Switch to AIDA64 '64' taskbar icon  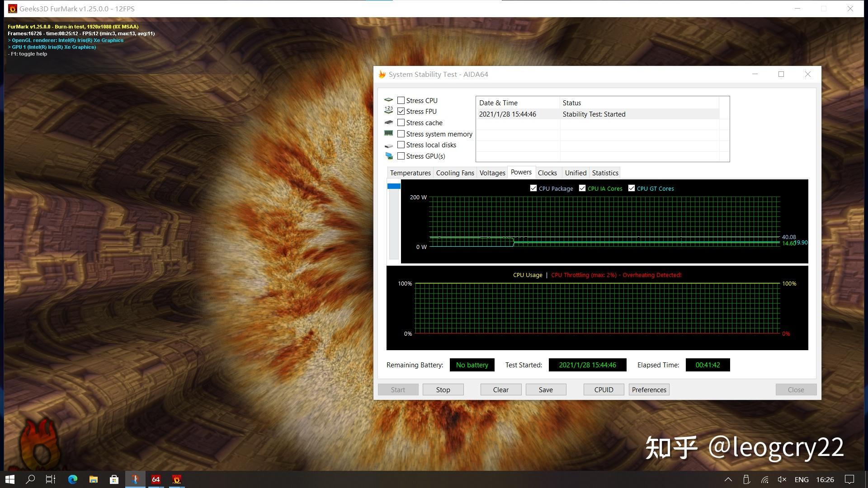[x=156, y=479]
